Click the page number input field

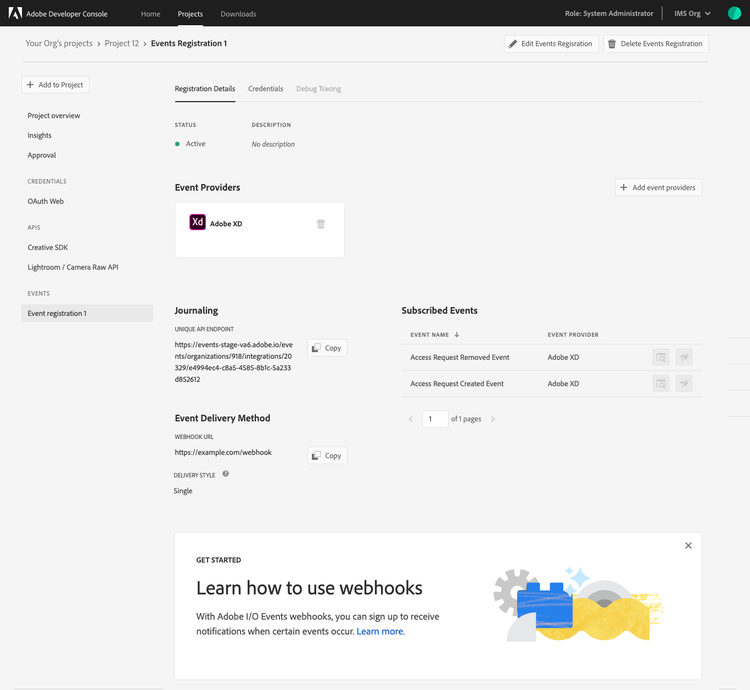pos(435,419)
